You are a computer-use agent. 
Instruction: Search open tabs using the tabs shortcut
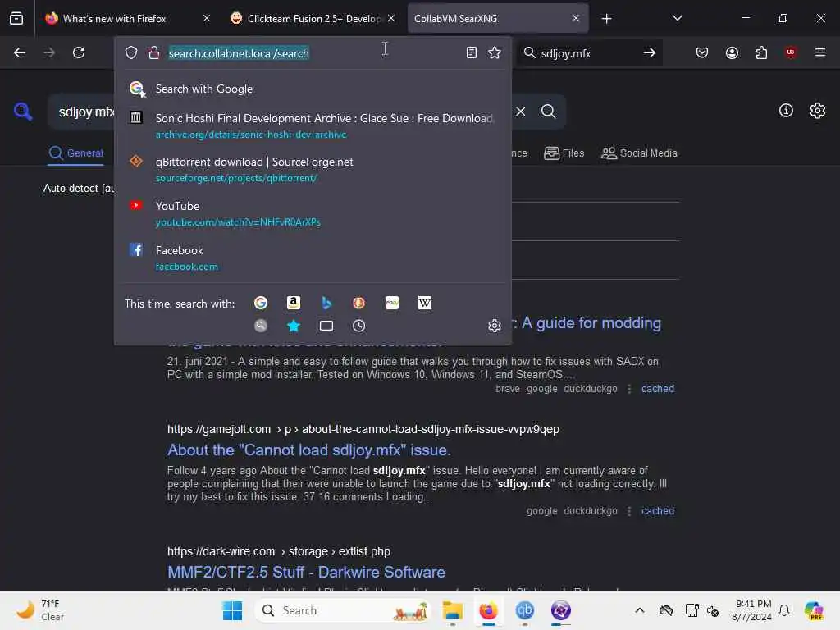(x=326, y=326)
